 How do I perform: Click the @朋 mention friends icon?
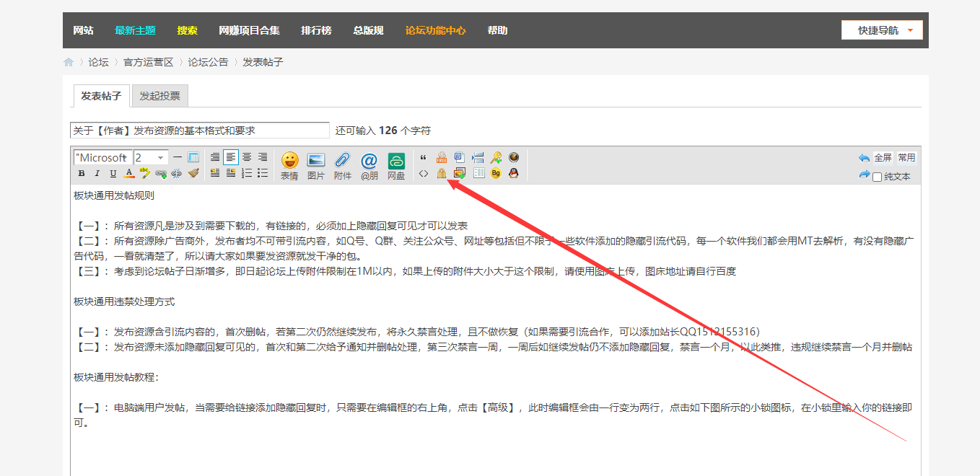[369, 165]
